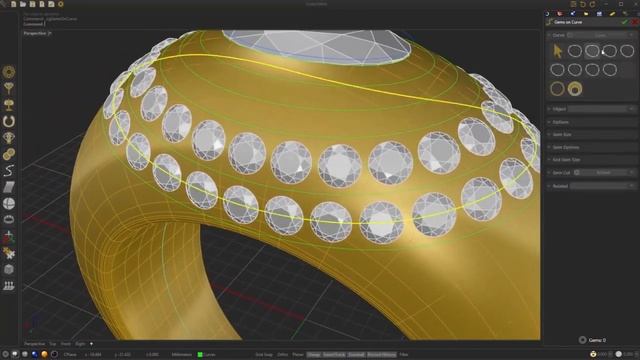This screenshot has height=360, width=640.
Task: Switch to the Top viewport tab
Action: (x=53, y=344)
